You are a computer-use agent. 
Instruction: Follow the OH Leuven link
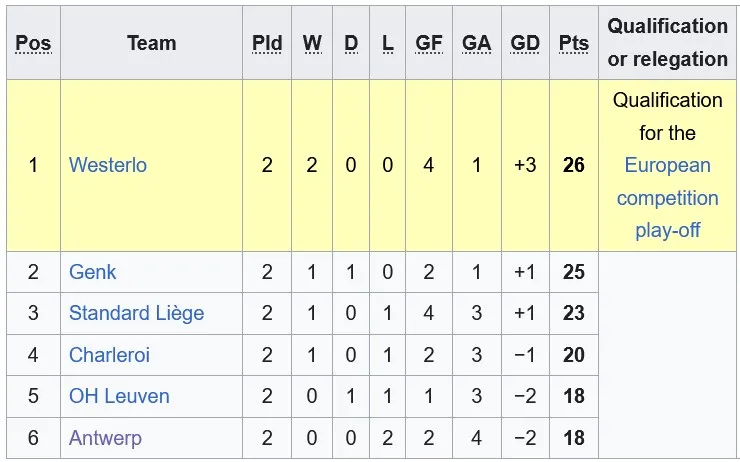[x=119, y=396]
